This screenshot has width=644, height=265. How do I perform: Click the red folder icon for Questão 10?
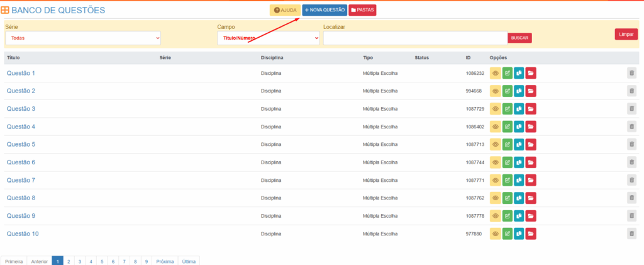pyautogui.click(x=531, y=234)
